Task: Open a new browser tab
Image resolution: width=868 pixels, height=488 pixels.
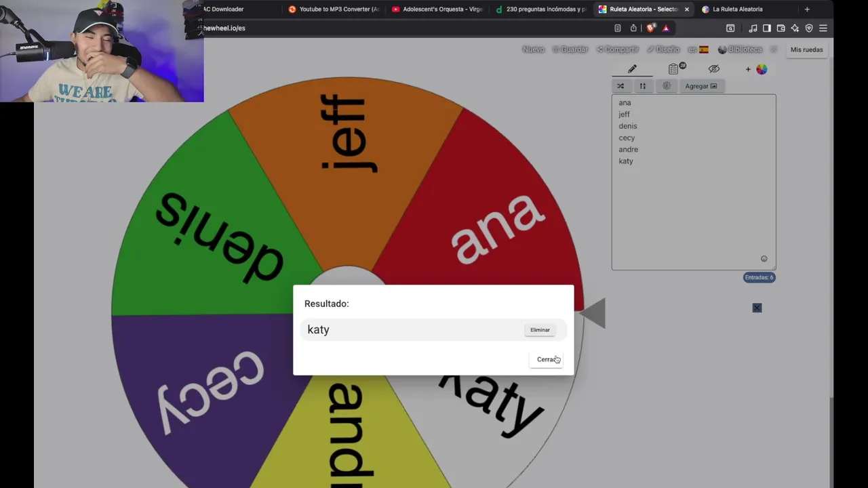Action: (x=807, y=9)
